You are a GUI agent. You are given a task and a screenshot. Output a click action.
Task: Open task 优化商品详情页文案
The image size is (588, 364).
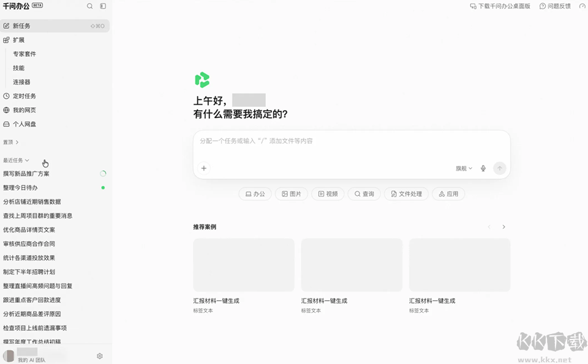(x=29, y=230)
